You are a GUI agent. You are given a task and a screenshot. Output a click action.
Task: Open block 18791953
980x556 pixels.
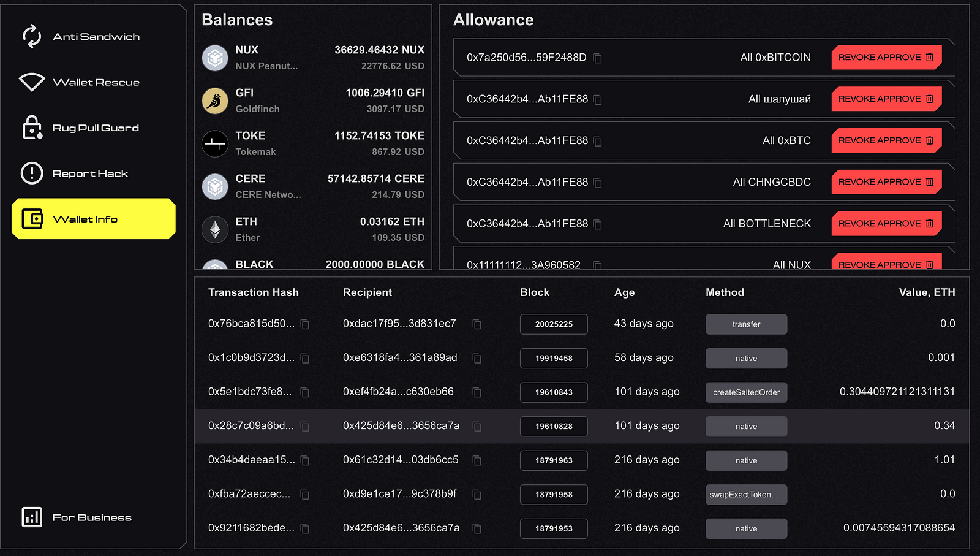(x=554, y=528)
